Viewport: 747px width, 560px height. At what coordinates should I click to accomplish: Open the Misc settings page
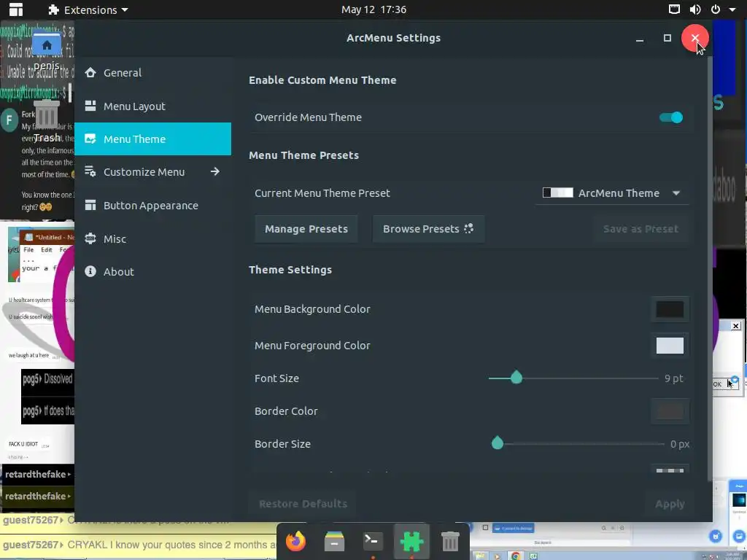pos(152,238)
